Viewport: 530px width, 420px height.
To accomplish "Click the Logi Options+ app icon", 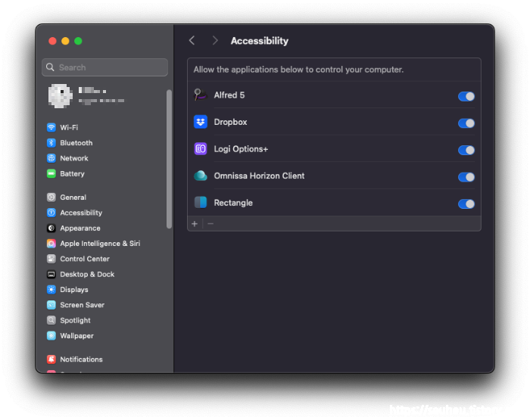I will point(201,149).
